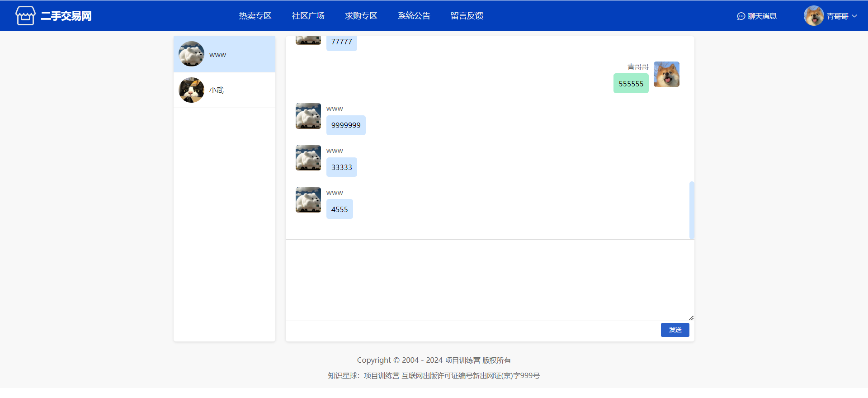868x398 pixels.
Task: Open 聊天消息 chat messages link
Action: tap(762, 16)
